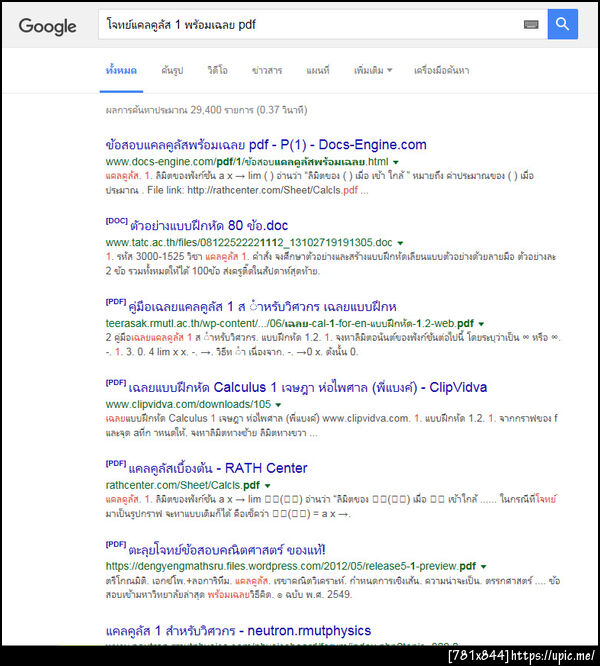
Task: Click the [PDF] label before RATH Center result
Action: point(115,463)
